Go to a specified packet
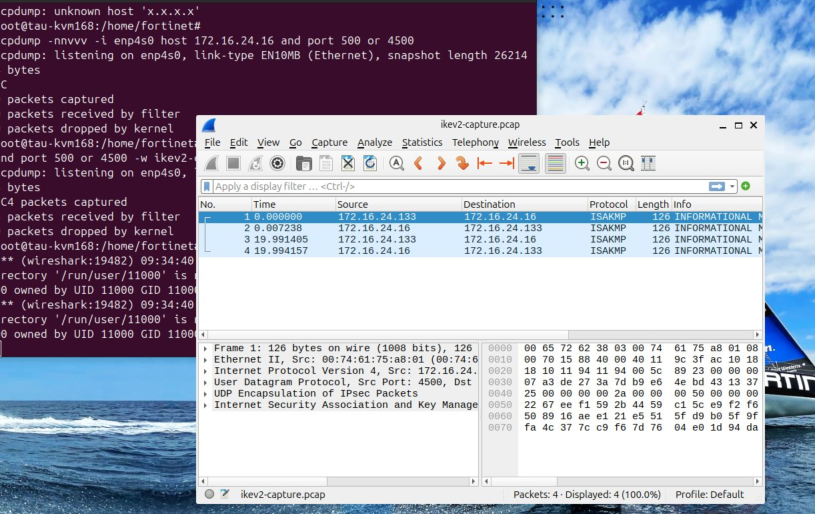815x514 pixels. tap(462, 164)
